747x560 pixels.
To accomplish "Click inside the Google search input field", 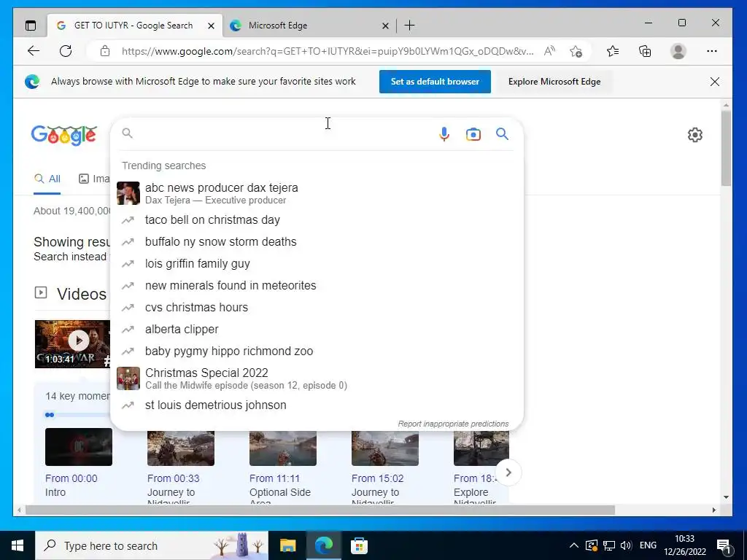I will click(x=284, y=134).
